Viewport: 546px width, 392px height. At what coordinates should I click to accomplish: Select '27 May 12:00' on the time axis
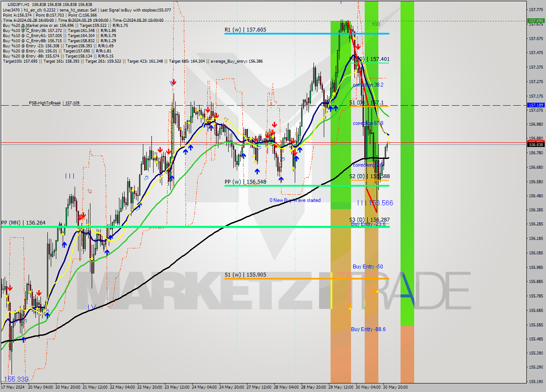click(259, 387)
